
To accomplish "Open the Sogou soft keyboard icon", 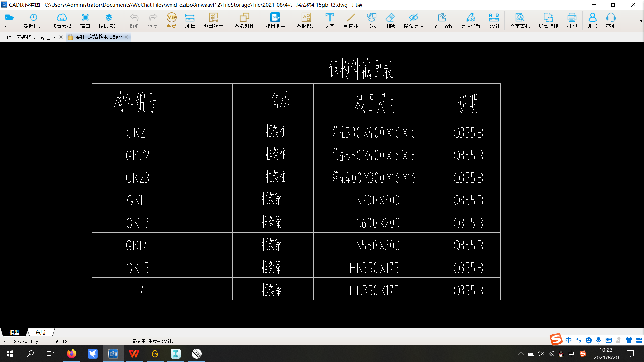I will [x=609, y=340].
